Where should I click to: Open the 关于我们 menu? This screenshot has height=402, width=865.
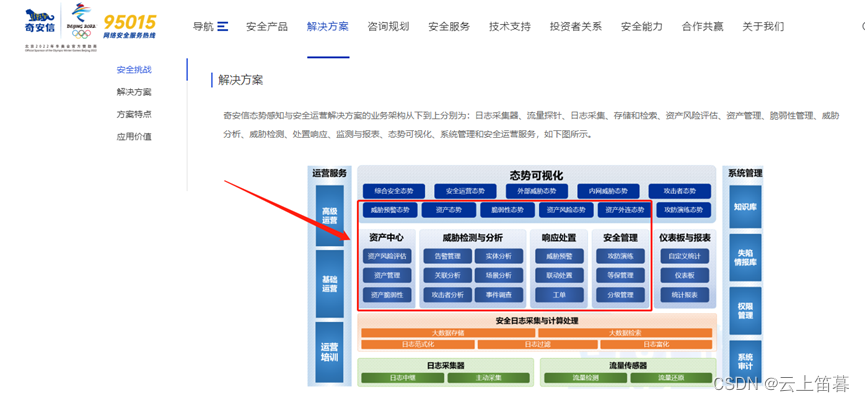tap(763, 26)
